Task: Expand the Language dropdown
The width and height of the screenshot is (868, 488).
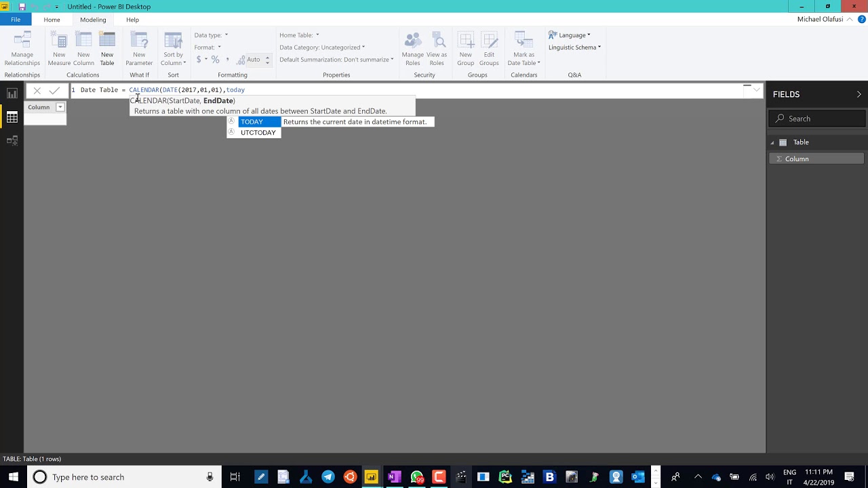Action: [569, 35]
